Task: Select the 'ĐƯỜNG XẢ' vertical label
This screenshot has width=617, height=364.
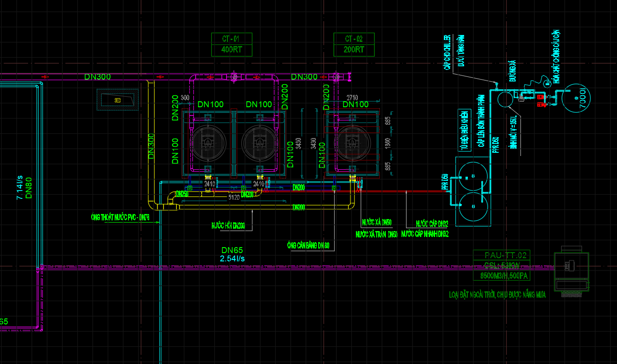Action: [x=512, y=71]
